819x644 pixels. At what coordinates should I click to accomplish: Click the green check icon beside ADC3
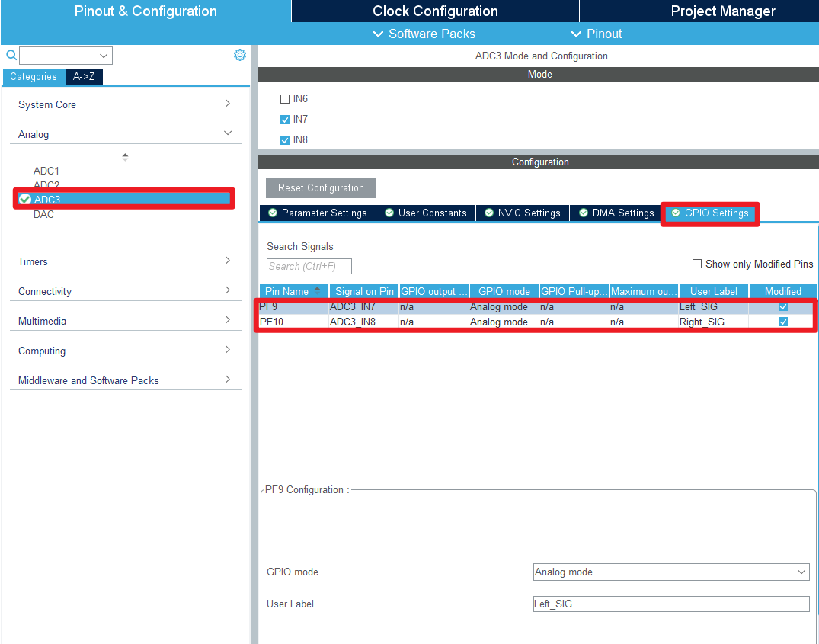24,199
